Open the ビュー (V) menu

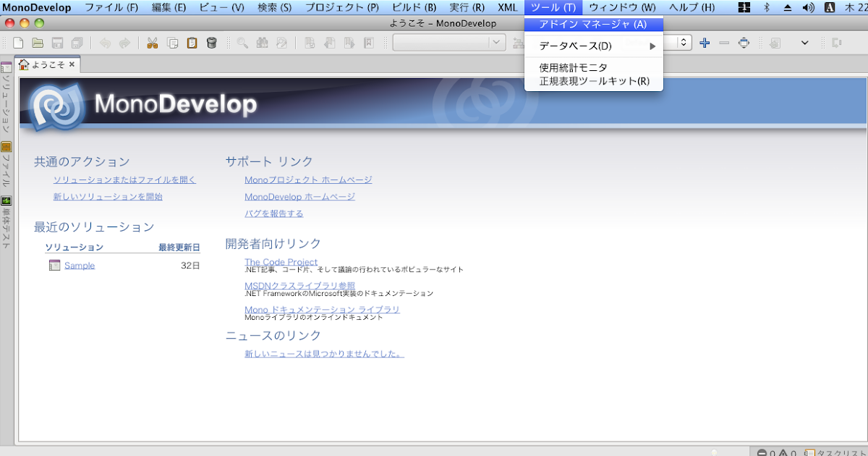pos(221,7)
